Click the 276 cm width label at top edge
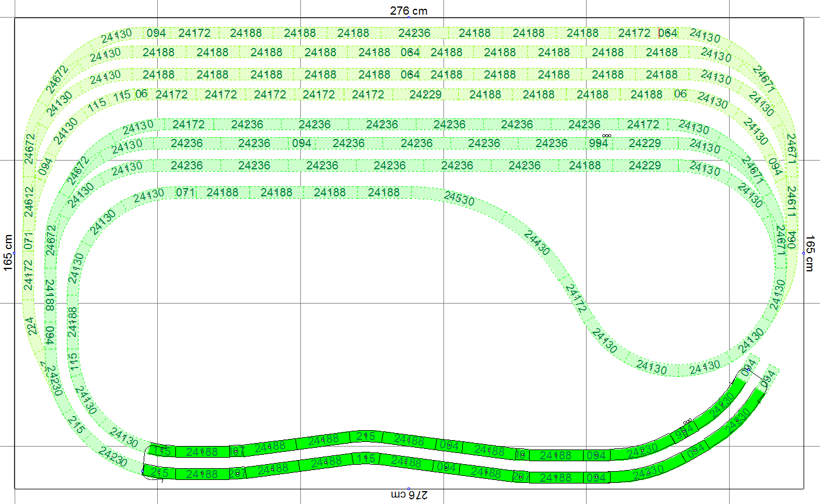Image resolution: width=820 pixels, height=504 pixels. pyautogui.click(x=409, y=11)
